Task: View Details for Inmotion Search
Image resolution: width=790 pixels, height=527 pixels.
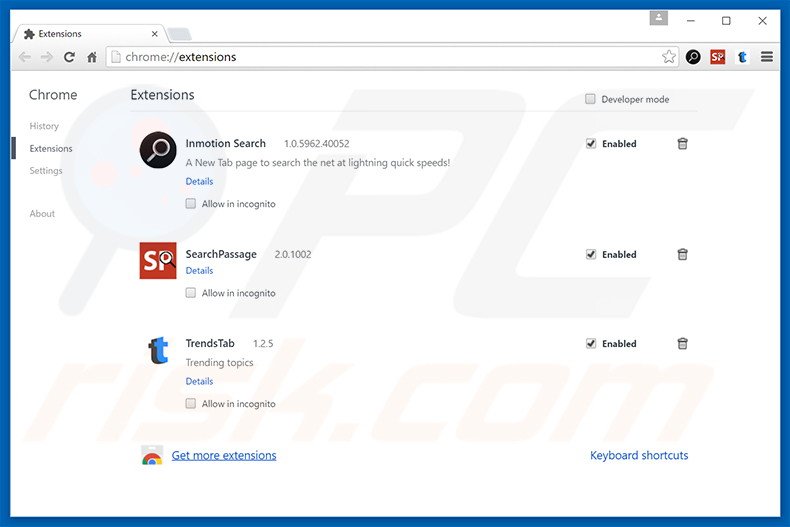Action: pos(200,181)
